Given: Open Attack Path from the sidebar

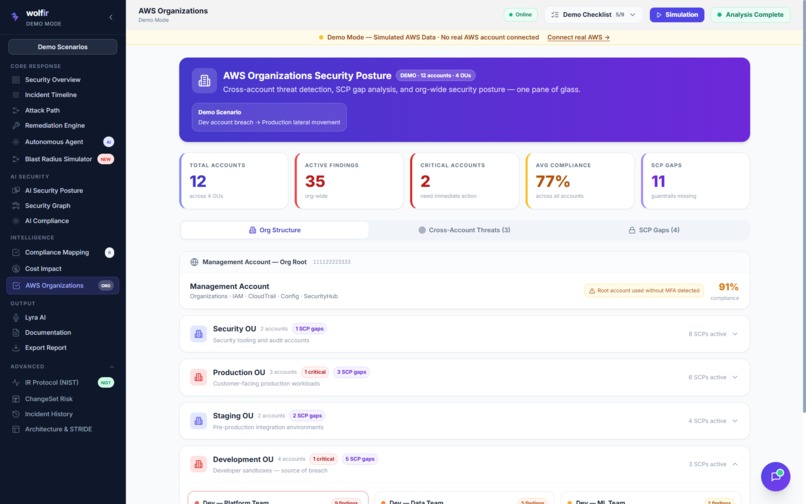Looking at the screenshot, I should 63,110.
